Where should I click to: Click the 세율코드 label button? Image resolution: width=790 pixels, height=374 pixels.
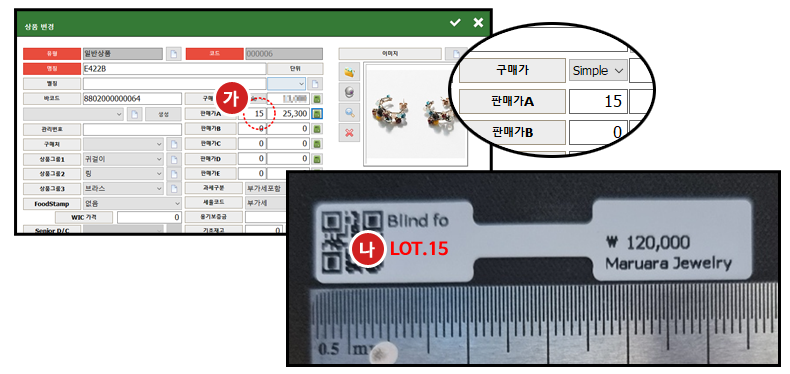pos(214,203)
